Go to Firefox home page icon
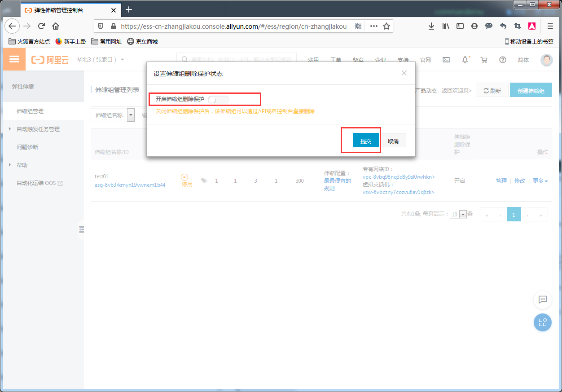 point(56,26)
